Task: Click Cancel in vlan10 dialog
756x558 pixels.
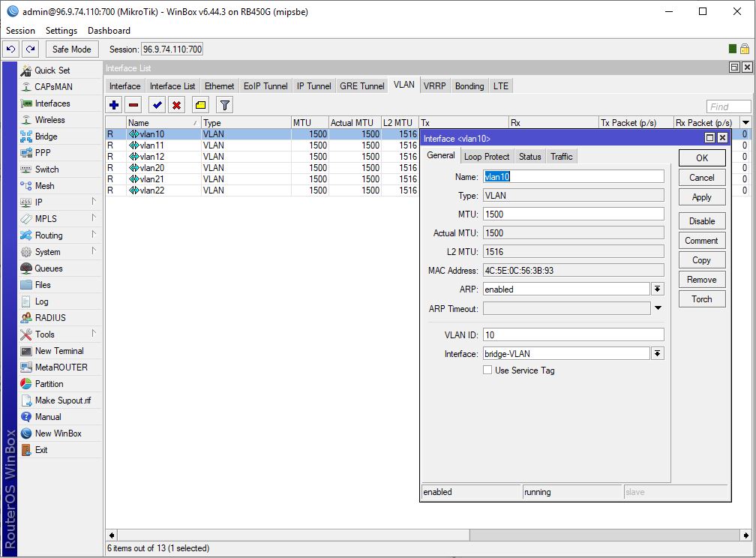Action: point(702,178)
